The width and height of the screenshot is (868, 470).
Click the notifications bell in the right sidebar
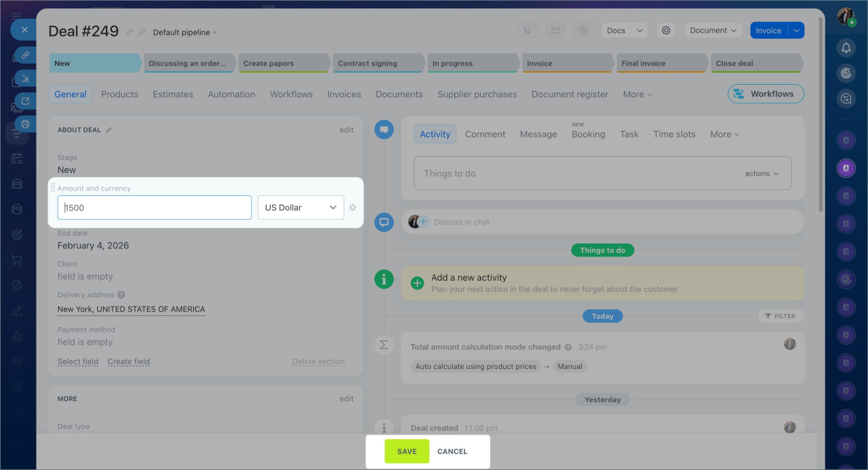tap(846, 47)
